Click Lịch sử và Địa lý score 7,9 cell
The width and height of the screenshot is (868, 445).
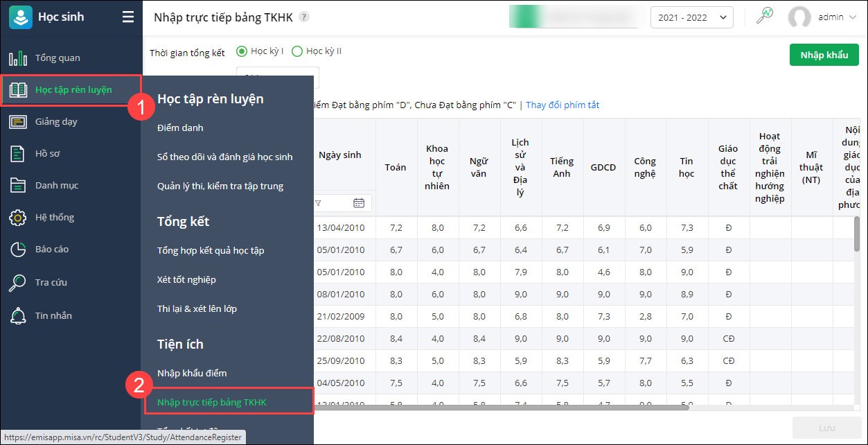[521, 272]
